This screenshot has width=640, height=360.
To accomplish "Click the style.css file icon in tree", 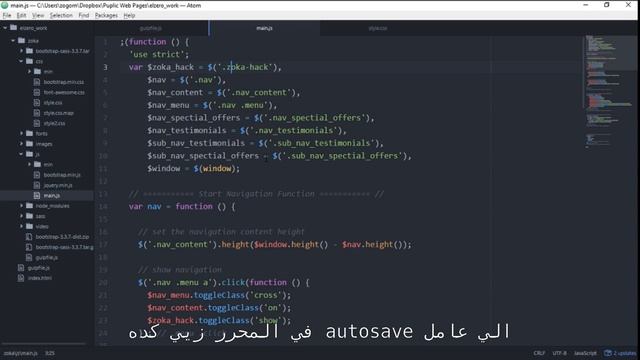I will (37, 102).
